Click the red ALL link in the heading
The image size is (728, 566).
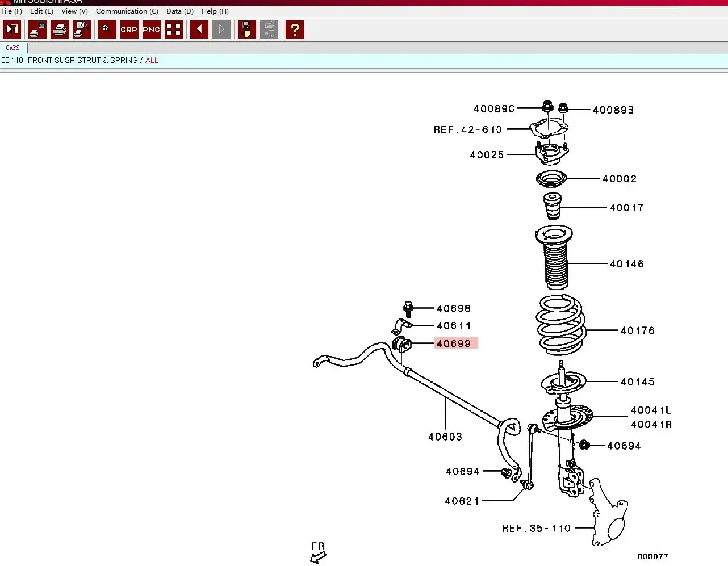[152, 60]
